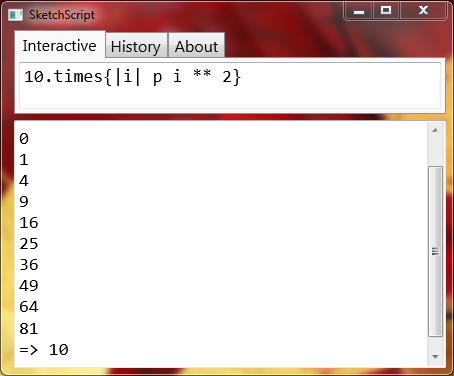Click the output line "1"
This screenshot has height=376, width=454.
point(24,160)
